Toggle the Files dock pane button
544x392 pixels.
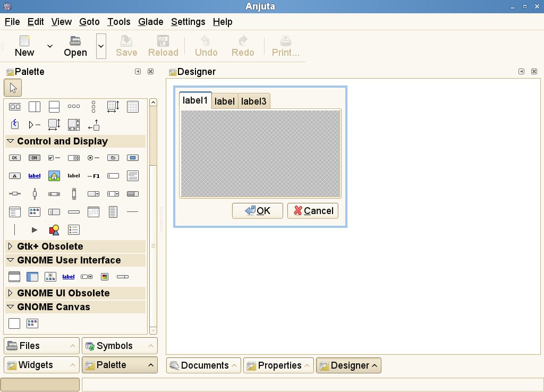41,346
